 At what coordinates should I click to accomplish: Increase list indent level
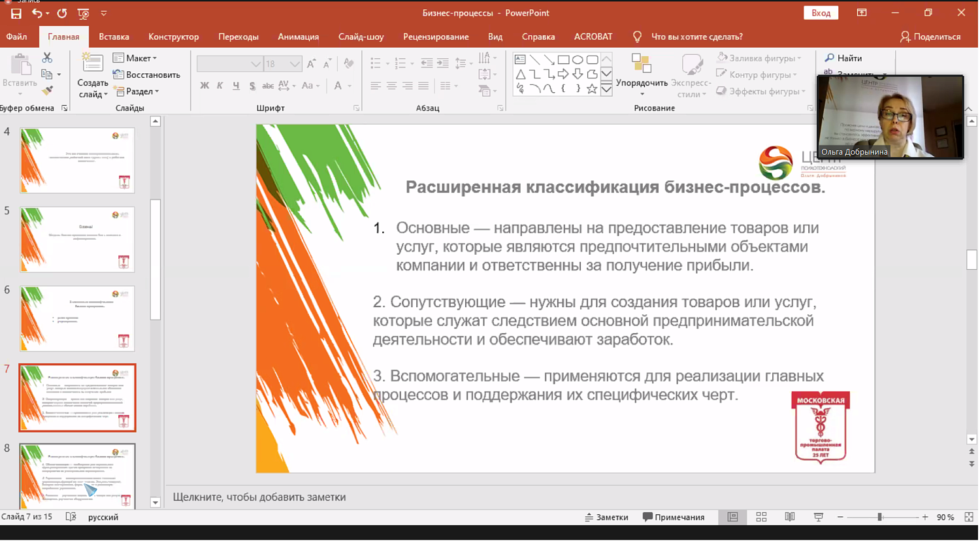coord(443,63)
